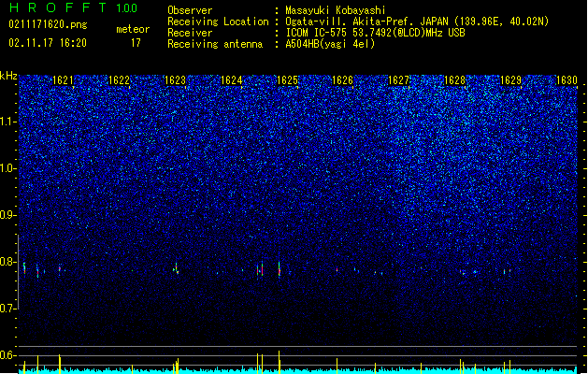This screenshot has width=588, height=374.
Task: Click the 1629 time marker
Action: click(x=510, y=80)
